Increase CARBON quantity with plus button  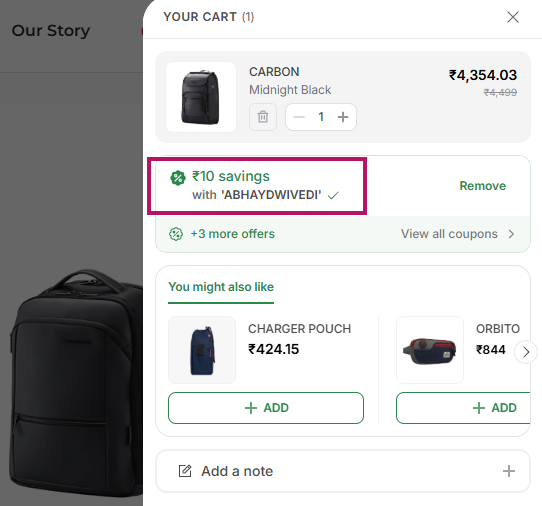(x=343, y=117)
